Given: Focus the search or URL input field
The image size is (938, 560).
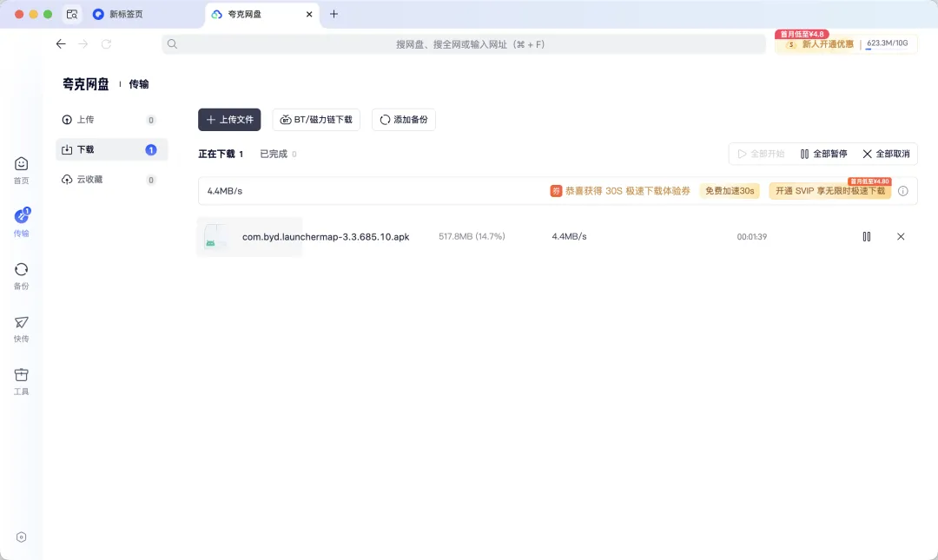Looking at the screenshot, I should click(464, 43).
